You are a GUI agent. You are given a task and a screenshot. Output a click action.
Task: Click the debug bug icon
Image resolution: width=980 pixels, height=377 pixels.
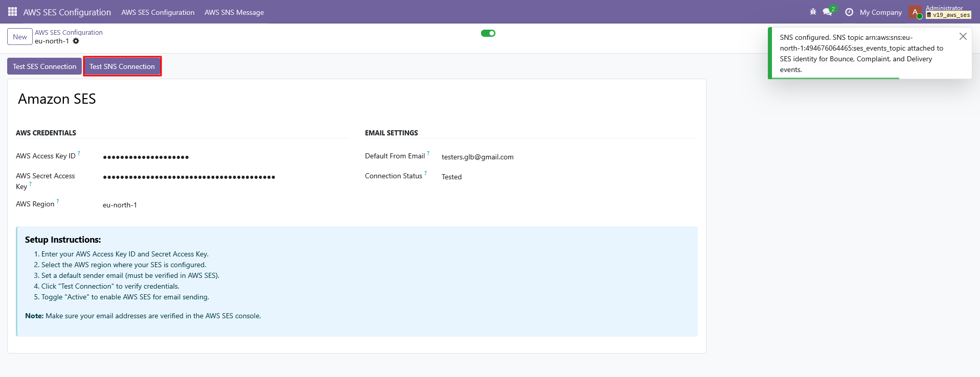click(813, 12)
